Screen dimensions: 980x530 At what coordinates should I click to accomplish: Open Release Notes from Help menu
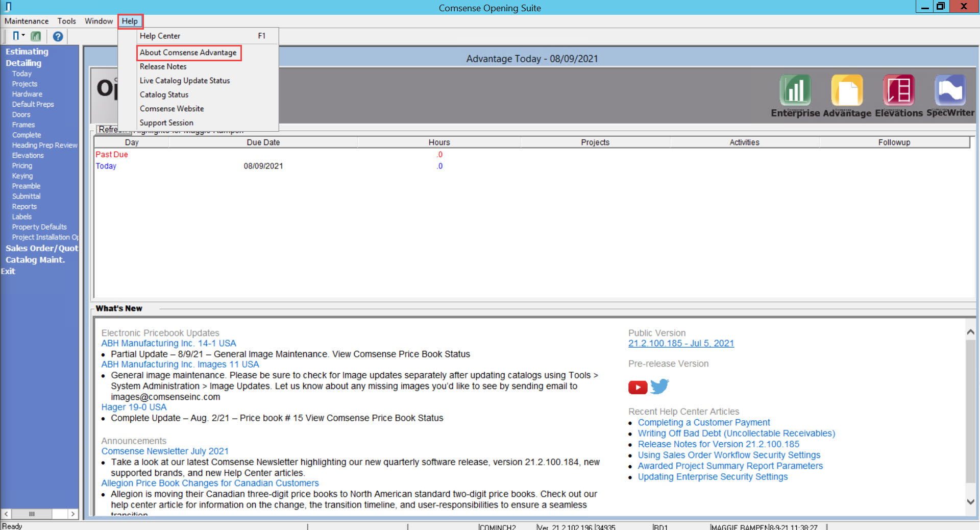(163, 66)
